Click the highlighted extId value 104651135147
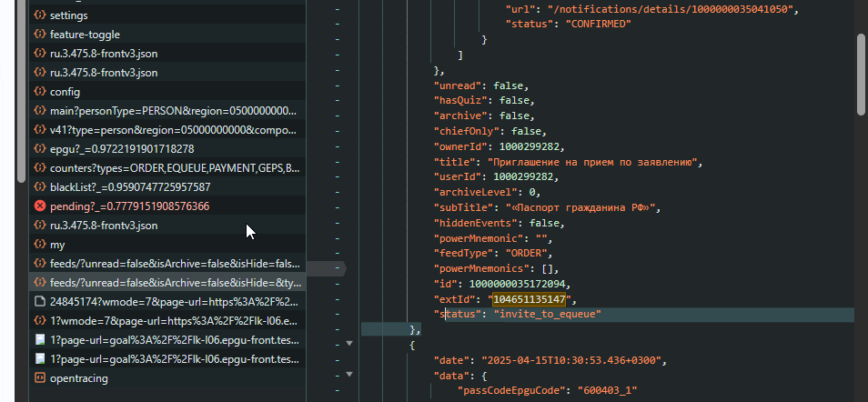The height and width of the screenshot is (402, 868). pos(530,299)
